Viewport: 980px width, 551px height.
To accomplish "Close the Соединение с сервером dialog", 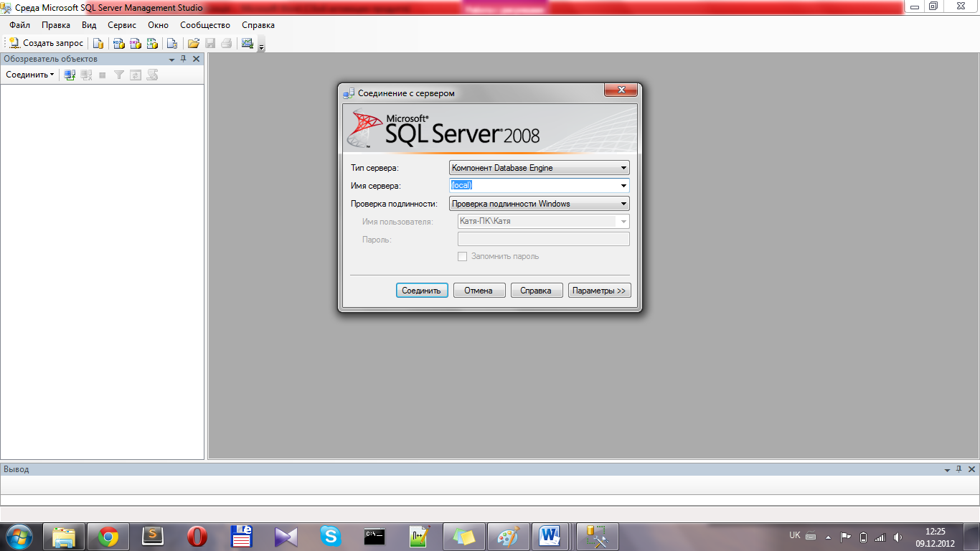I will pos(621,90).
